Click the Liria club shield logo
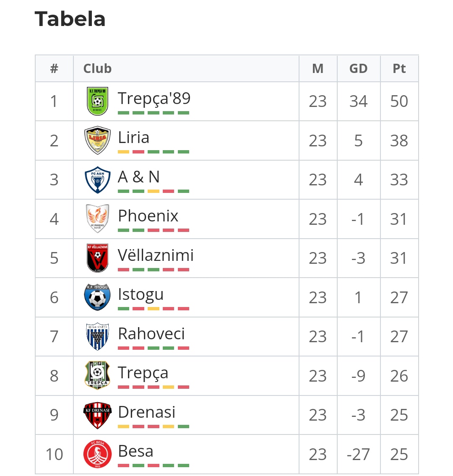Screen dimensions: 453x476 pyautogui.click(x=97, y=140)
